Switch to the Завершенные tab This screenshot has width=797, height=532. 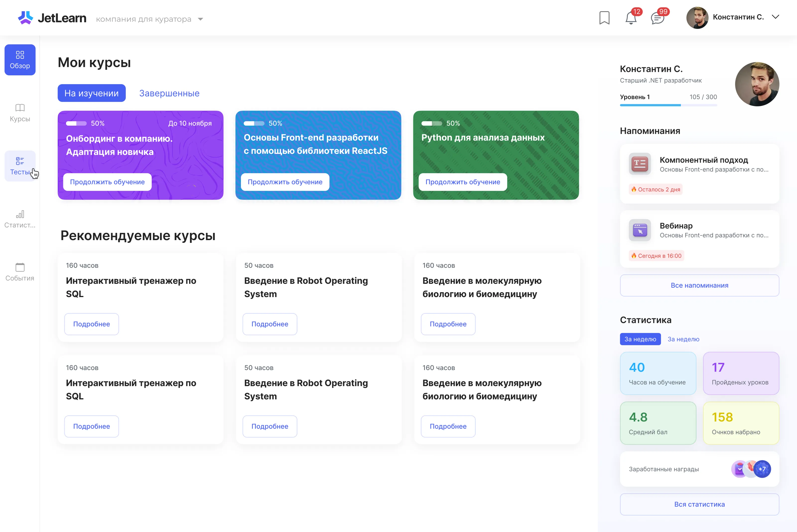pos(169,93)
